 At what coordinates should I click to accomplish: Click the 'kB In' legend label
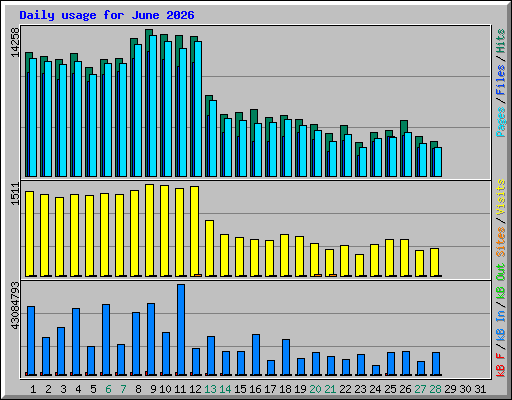[501, 325]
